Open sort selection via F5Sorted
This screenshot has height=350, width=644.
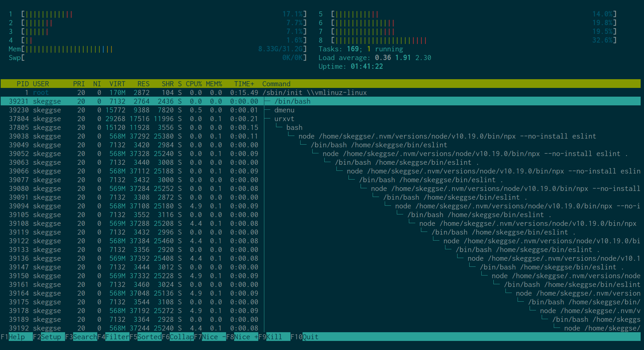coord(144,337)
